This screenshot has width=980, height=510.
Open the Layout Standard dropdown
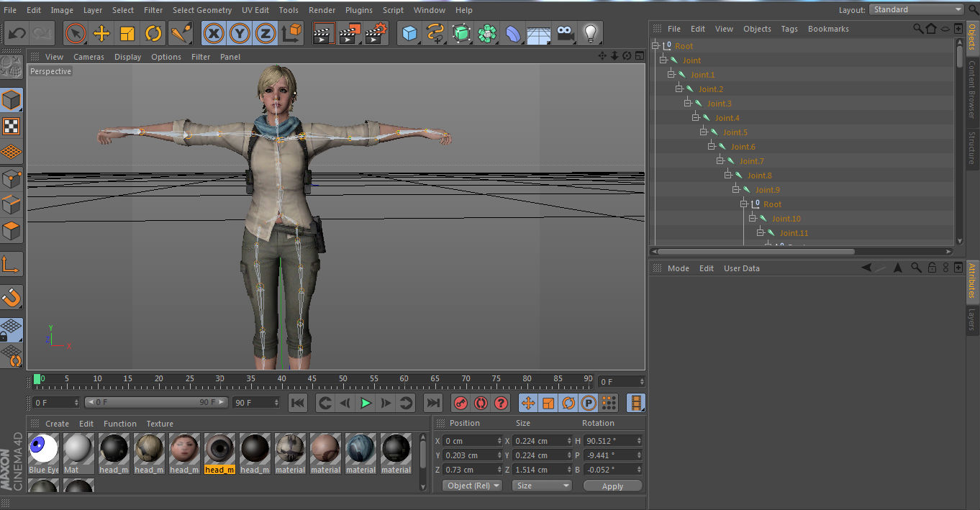(916, 9)
